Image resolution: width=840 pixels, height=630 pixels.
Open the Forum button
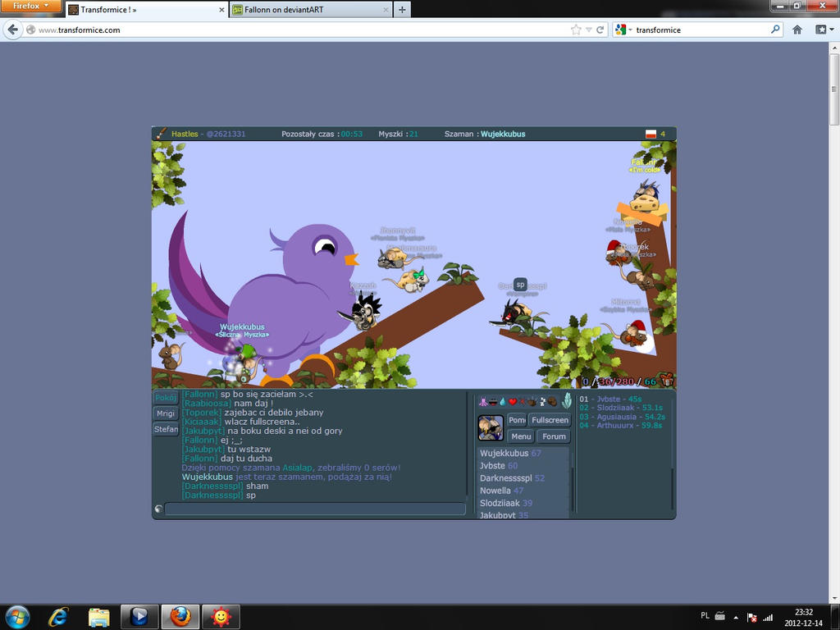click(554, 436)
